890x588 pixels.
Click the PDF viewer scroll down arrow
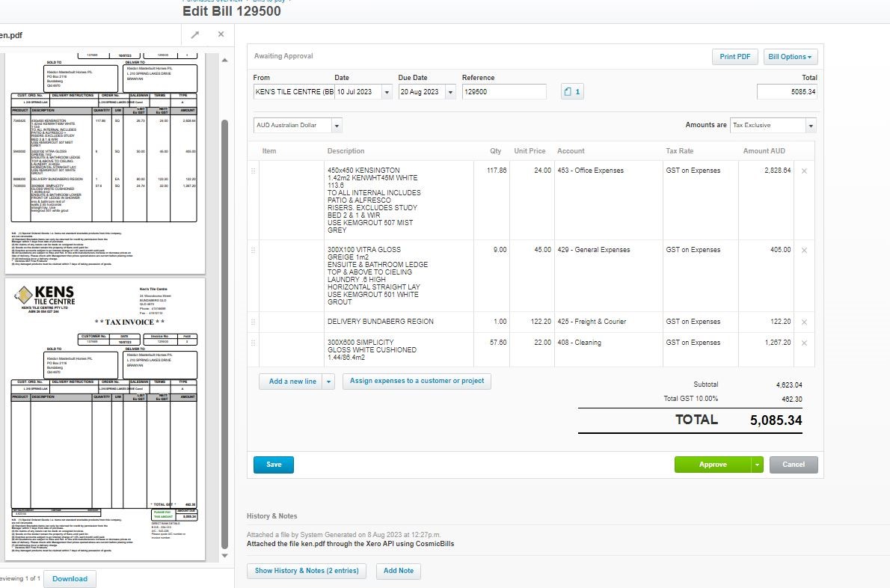(225, 556)
